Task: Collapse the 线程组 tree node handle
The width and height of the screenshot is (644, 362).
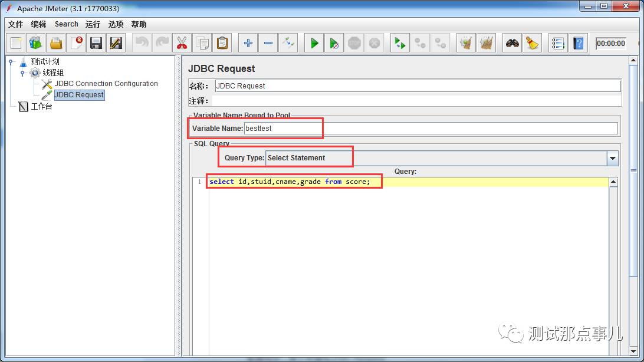Action: click(22, 73)
